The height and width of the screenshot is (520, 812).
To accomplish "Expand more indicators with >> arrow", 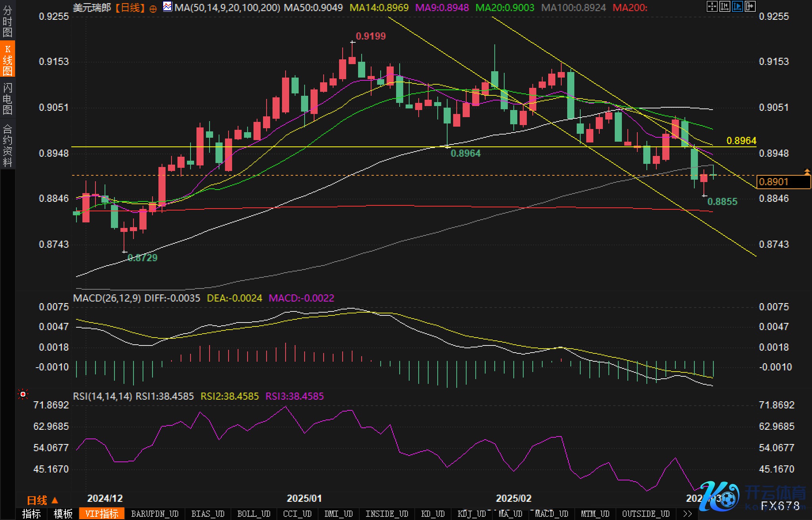I will click(688, 514).
